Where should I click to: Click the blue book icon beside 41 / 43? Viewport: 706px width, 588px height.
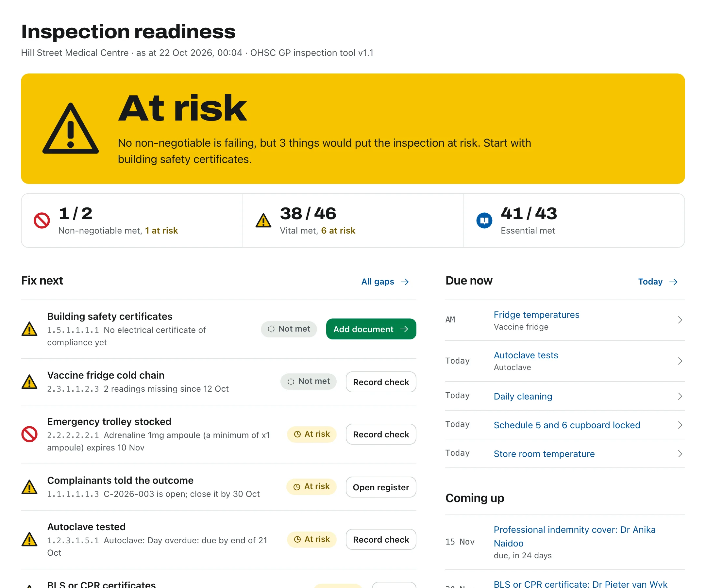(x=484, y=220)
